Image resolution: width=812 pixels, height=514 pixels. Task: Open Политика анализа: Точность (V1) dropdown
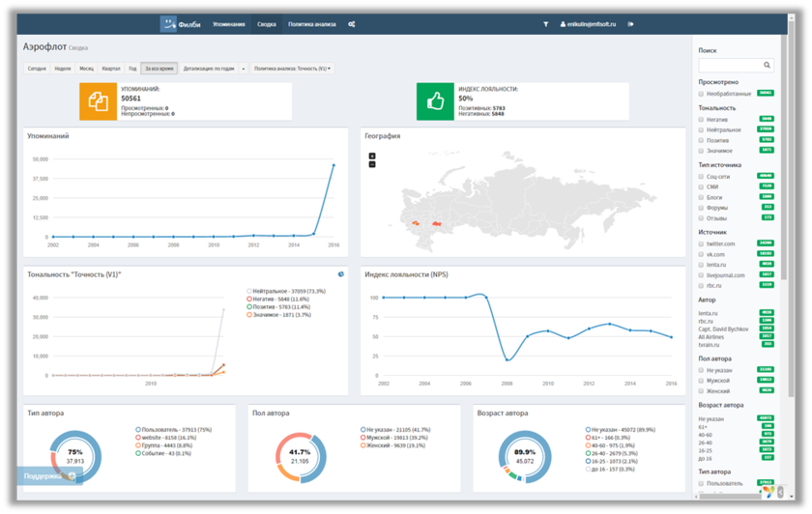pyautogui.click(x=292, y=69)
